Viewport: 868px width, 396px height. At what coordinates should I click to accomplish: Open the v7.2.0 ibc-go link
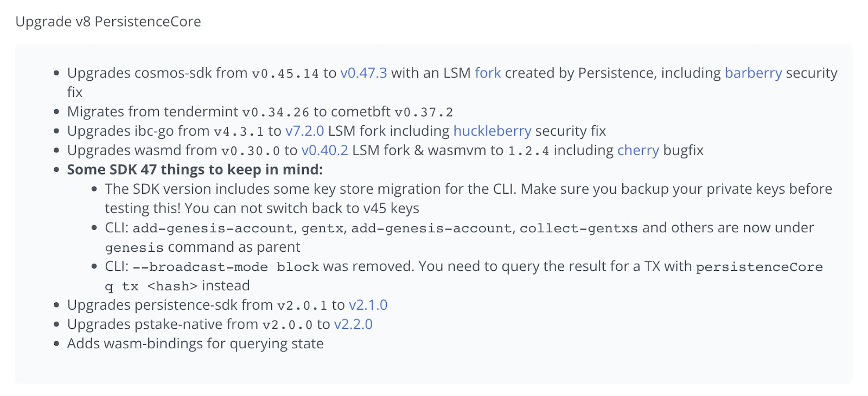tap(304, 131)
